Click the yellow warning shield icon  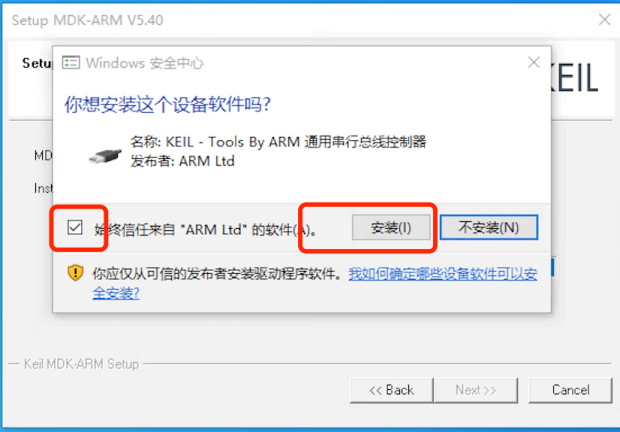coord(75,273)
